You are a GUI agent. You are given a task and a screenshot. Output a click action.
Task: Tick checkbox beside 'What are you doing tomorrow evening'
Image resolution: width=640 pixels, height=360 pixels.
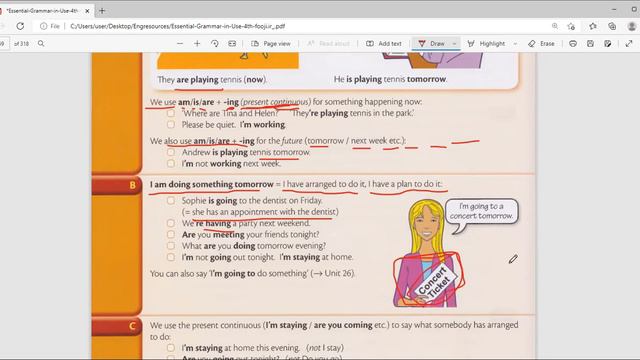pyautogui.click(x=171, y=246)
